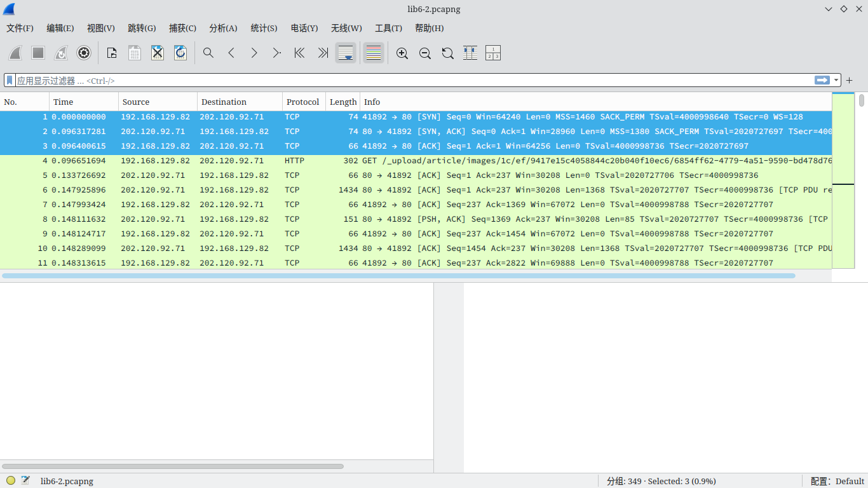Open the 统计(S) menu

(x=264, y=28)
